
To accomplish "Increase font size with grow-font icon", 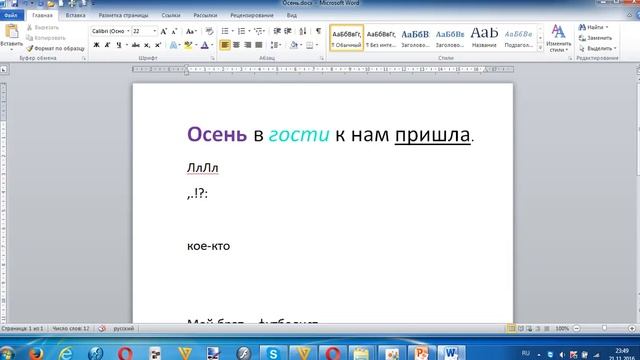I will (x=164, y=31).
